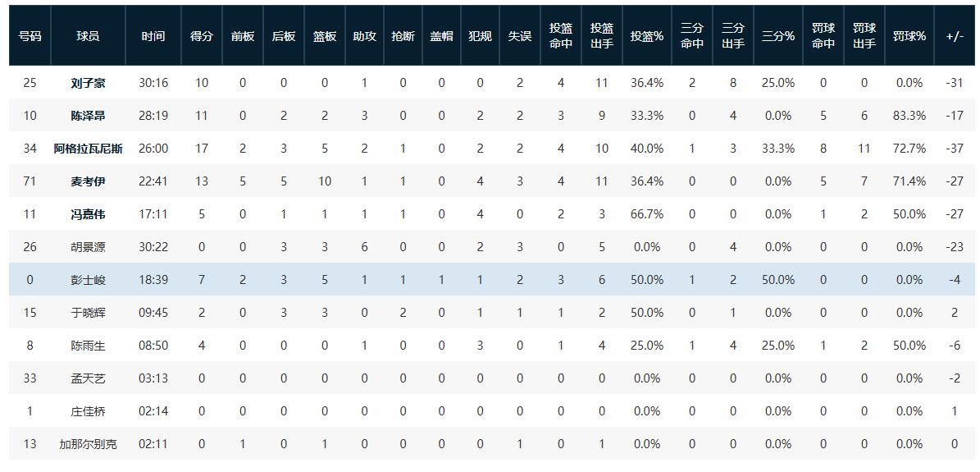Click player name 刘子豪
Image resolution: width=980 pixels, height=472 pixels.
88,83
